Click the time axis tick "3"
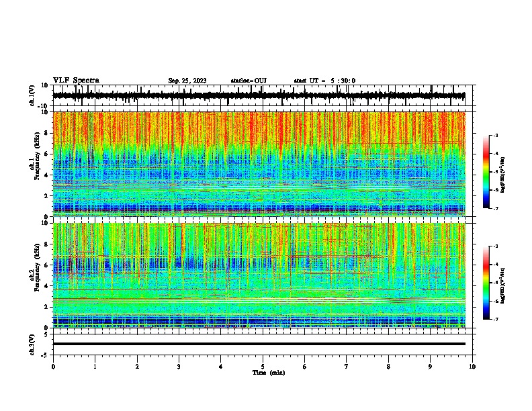 (x=179, y=367)
